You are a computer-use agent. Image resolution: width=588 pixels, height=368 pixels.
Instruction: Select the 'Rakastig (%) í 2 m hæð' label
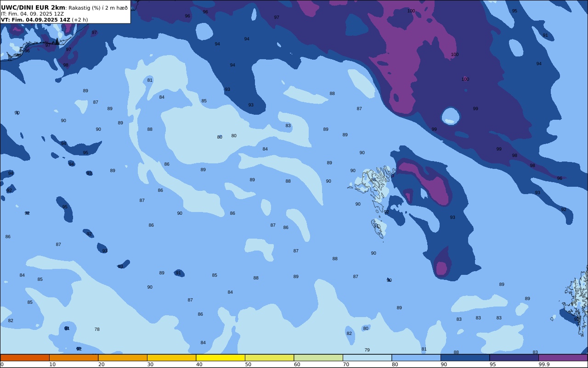(98, 8)
